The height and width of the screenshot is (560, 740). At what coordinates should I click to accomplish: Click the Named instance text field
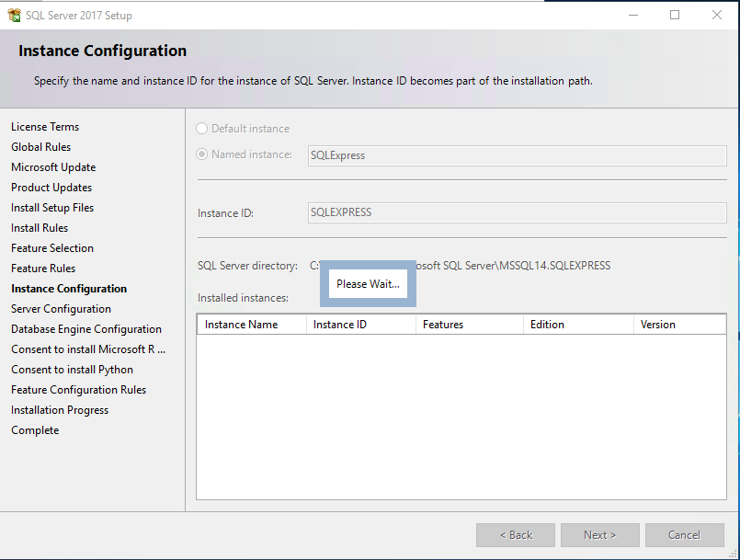tap(517, 155)
